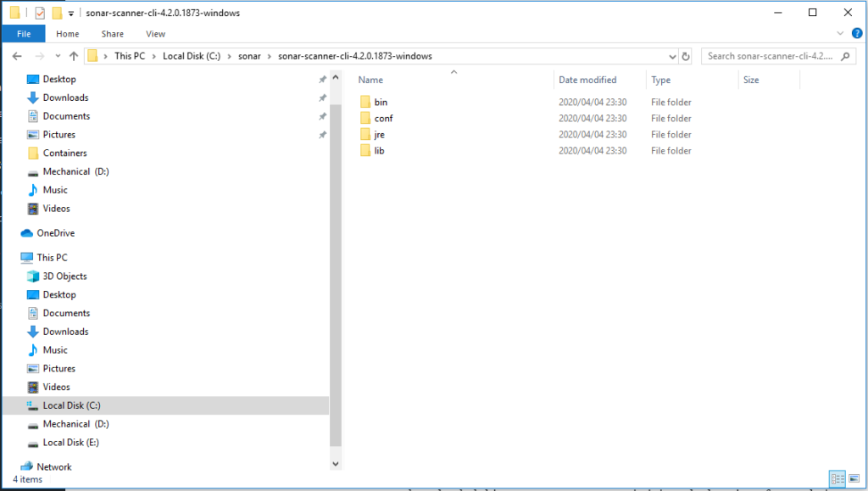Open the Customize Quick Access Toolbar dropdown
Screen dimensions: 868x491
71,14
